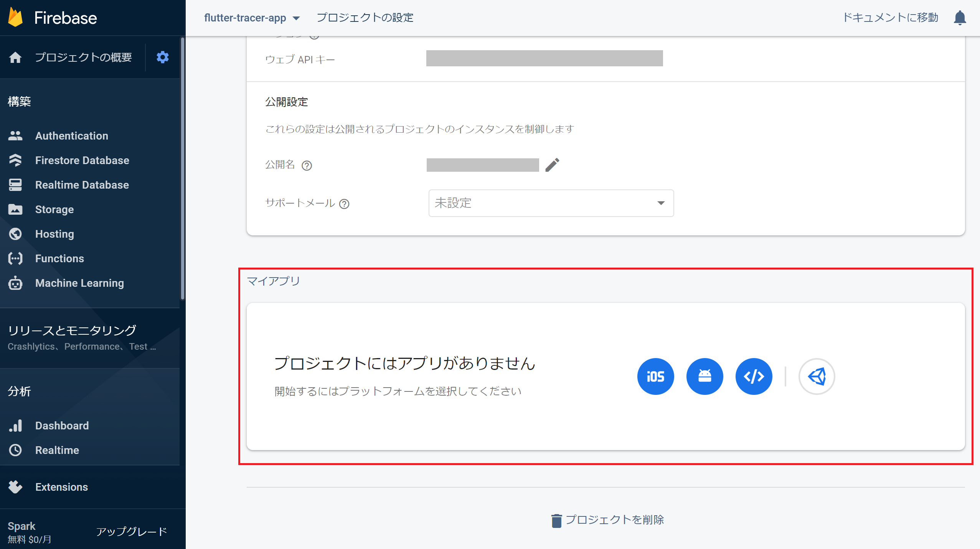Viewport: 980px width, 549px height.
Task: Click アップグレード plan button
Action: pyautogui.click(x=132, y=531)
